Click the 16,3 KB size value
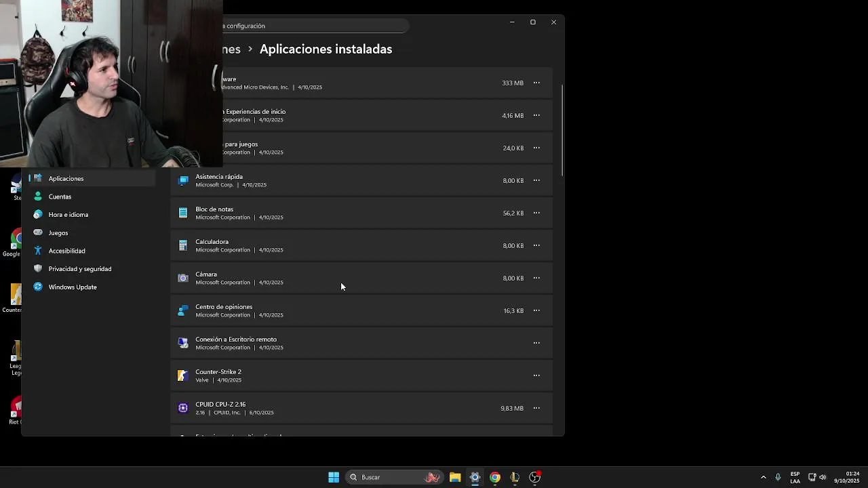This screenshot has height=488, width=868. (513, 310)
